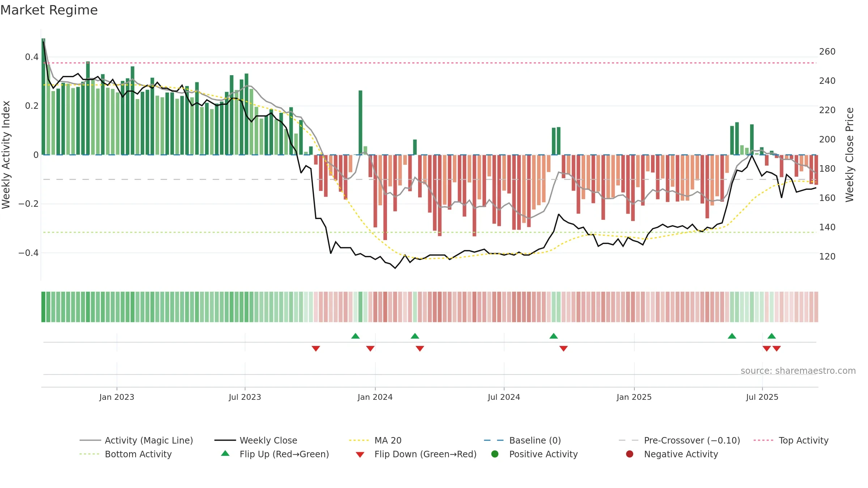Select the Flip Down marker in late September 2024
Image resolution: width=868 pixels, height=488 pixels.
click(x=563, y=348)
